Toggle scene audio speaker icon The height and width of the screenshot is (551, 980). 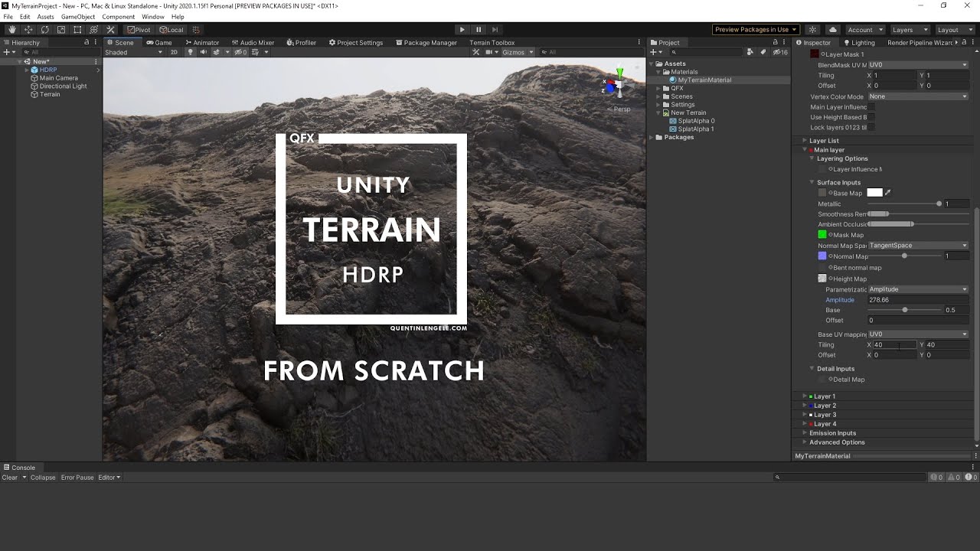click(x=203, y=52)
